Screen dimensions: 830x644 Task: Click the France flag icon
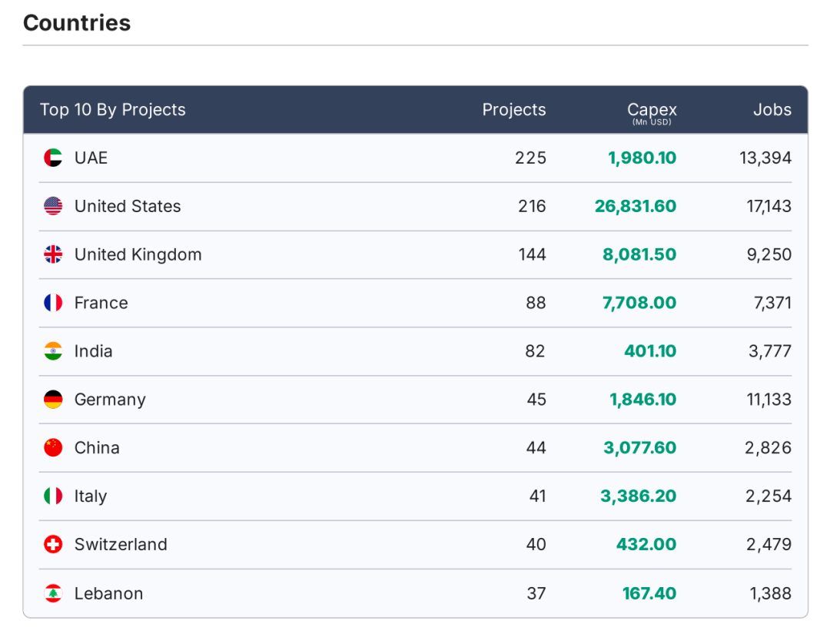pyautogui.click(x=53, y=303)
